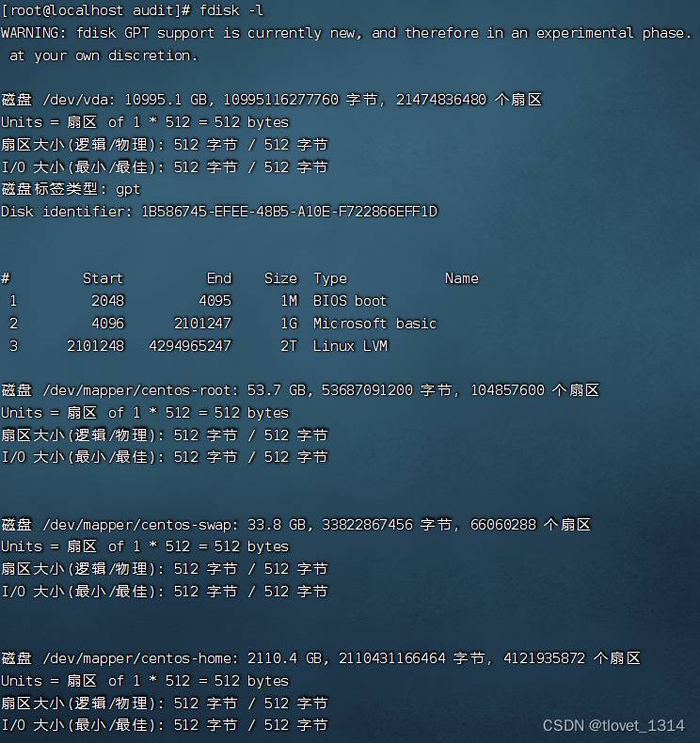Image resolution: width=700 pixels, height=743 pixels.
Task: Click the word 'experimental' in the warning
Action: tap(585, 33)
